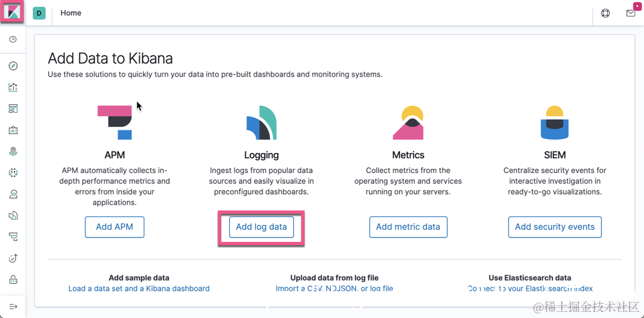
Task: Open Maps via the map pin icon
Action: point(13,151)
